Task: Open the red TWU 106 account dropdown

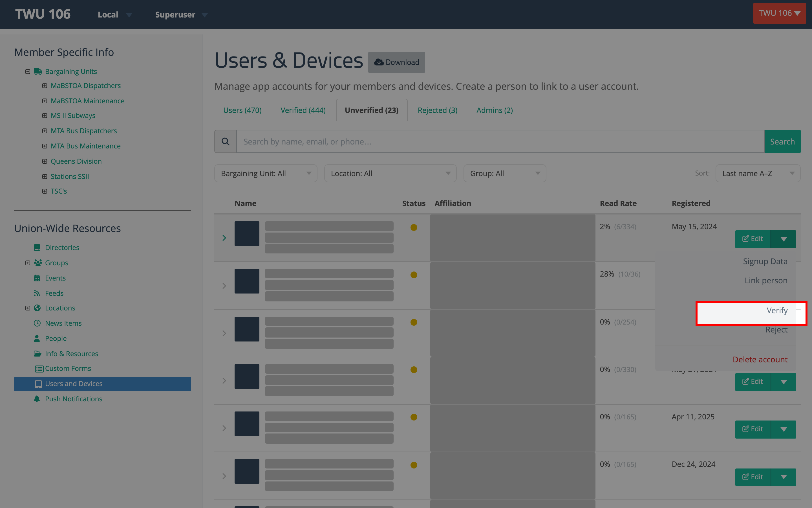Action: point(780,13)
